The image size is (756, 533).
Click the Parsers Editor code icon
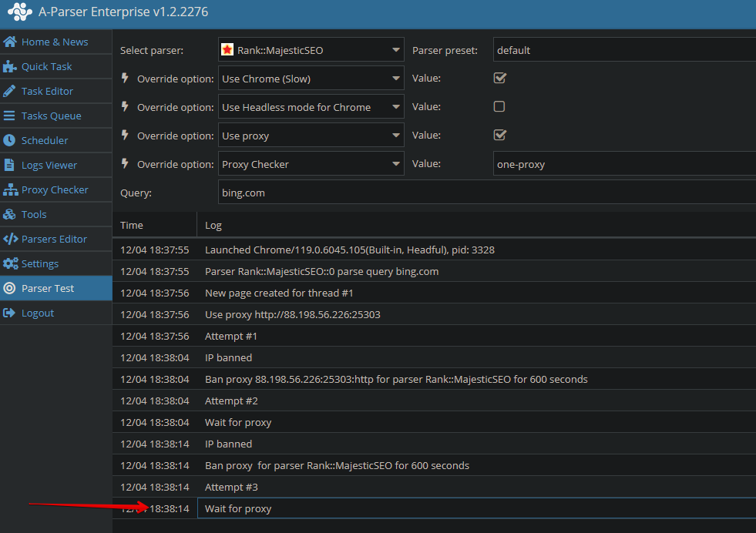point(10,239)
